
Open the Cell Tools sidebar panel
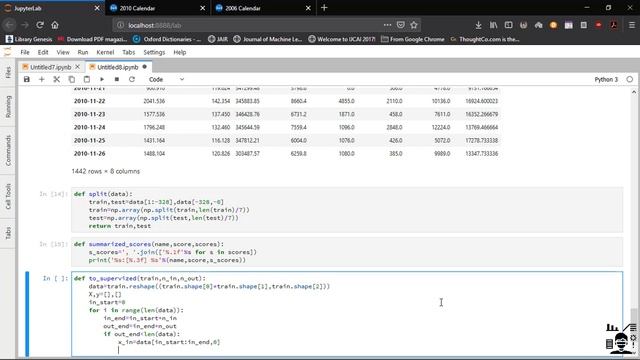point(8,196)
